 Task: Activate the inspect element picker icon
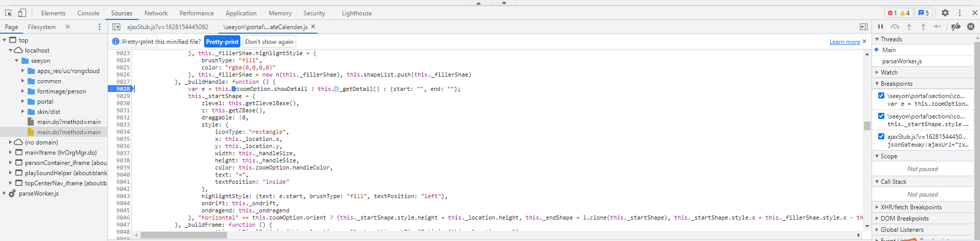click(8, 13)
